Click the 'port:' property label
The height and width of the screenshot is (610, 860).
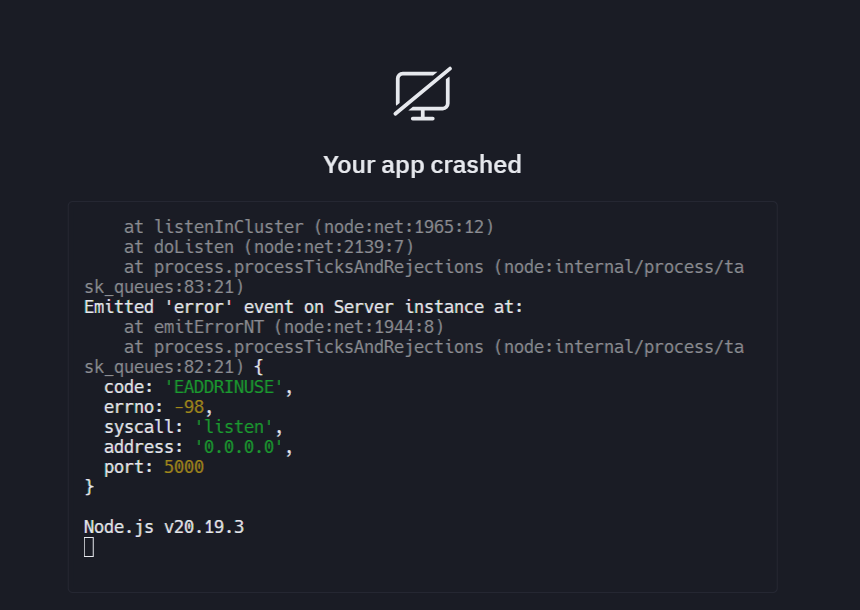129,467
